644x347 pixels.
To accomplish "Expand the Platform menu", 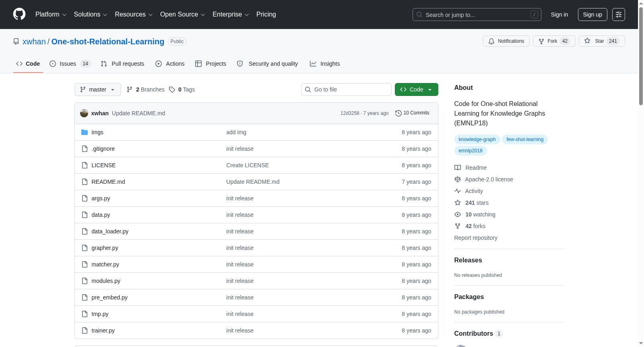I will 51,15.
